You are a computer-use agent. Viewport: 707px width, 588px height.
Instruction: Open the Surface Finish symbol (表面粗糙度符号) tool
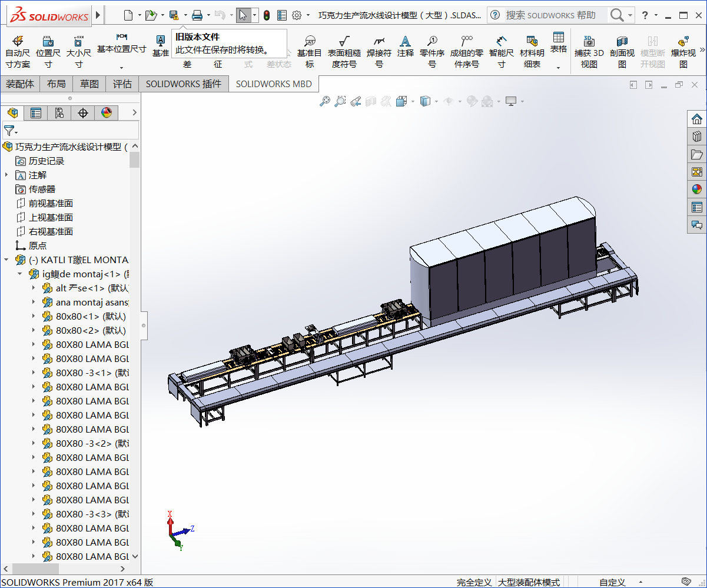click(344, 51)
